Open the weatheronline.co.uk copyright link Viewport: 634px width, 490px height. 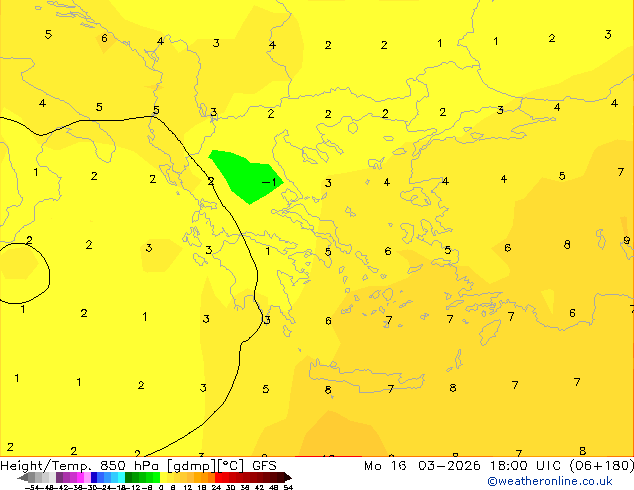[x=550, y=481]
